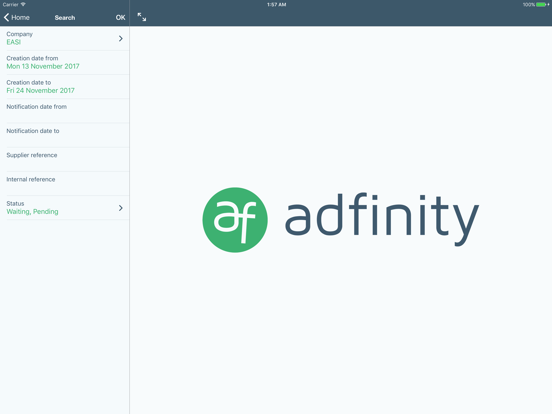Select the Creation date from field

(65, 62)
